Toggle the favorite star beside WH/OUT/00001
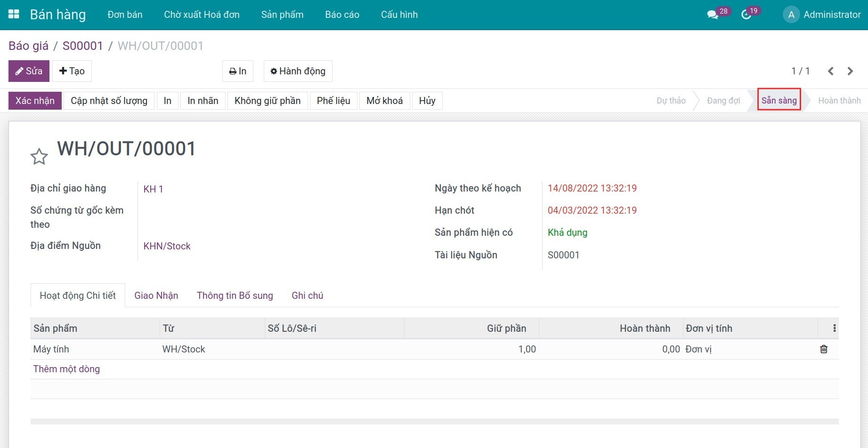This screenshot has width=868, height=448. click(x=39, y=157)
